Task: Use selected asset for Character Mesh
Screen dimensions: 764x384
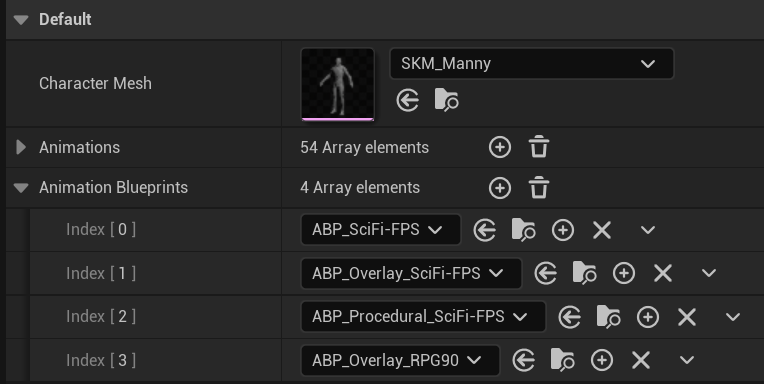Action: pyautogui.click(x=407, y=100)
